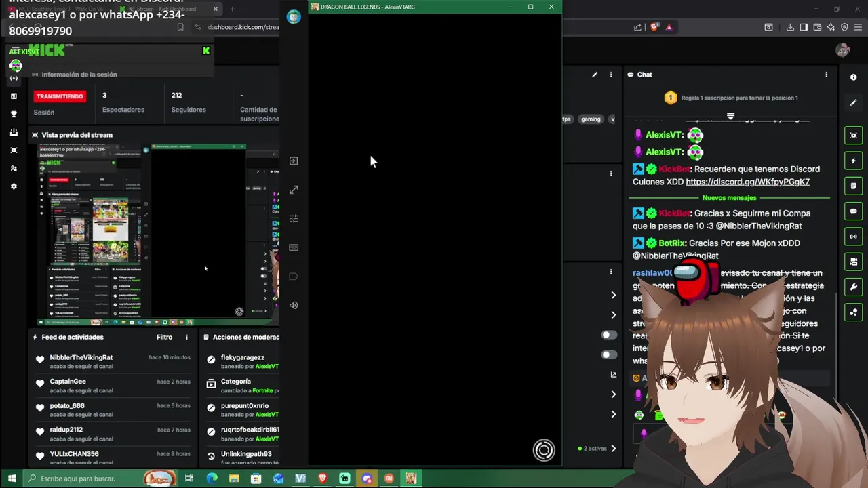The height and width of the screenshot is (488, 868).
Task: Click the wrench tools widget icon
Action: point(853,287)
